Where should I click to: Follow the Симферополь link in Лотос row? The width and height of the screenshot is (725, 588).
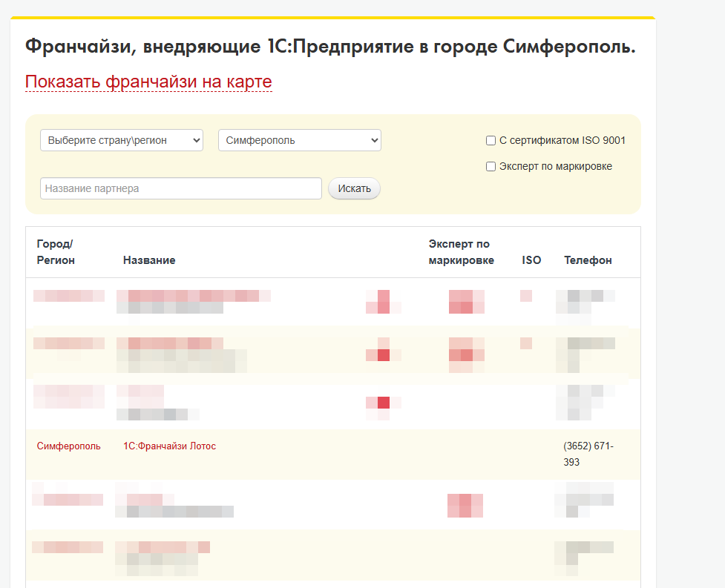[68, 446]
